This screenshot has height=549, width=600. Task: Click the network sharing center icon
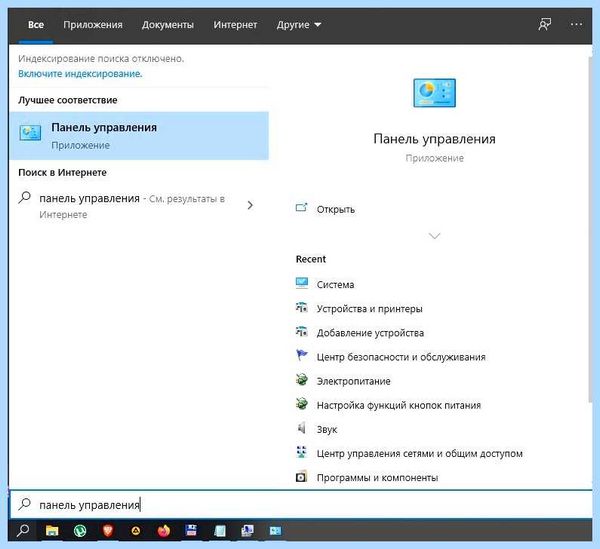(302, 452)
